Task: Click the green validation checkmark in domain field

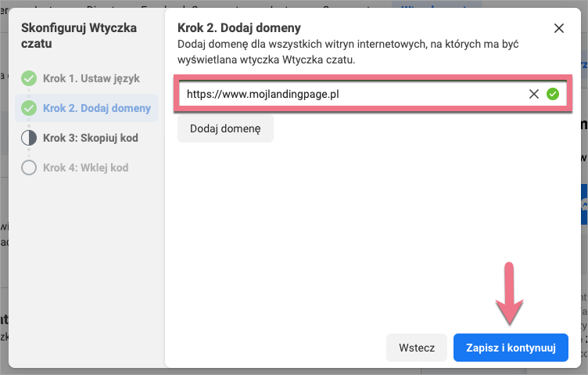Action: (553, 94)
